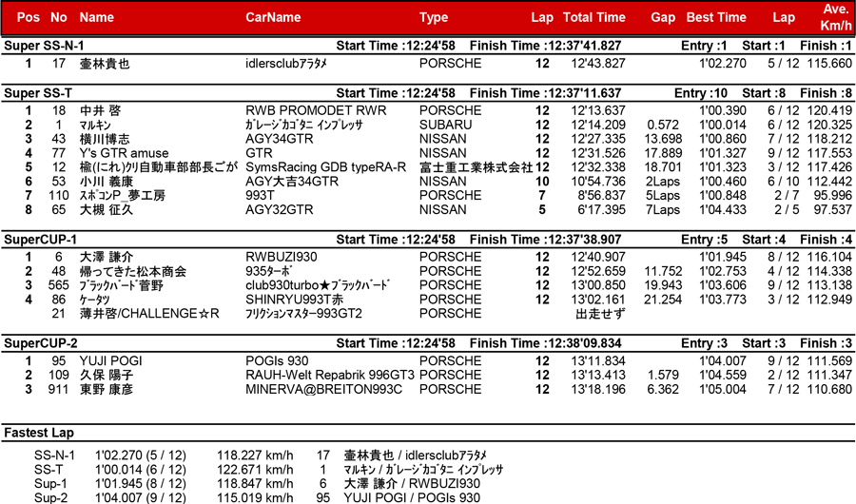This screenshot has width=856, height=504.
Task: Click name '中井 啓'
Action: point(100,111)
